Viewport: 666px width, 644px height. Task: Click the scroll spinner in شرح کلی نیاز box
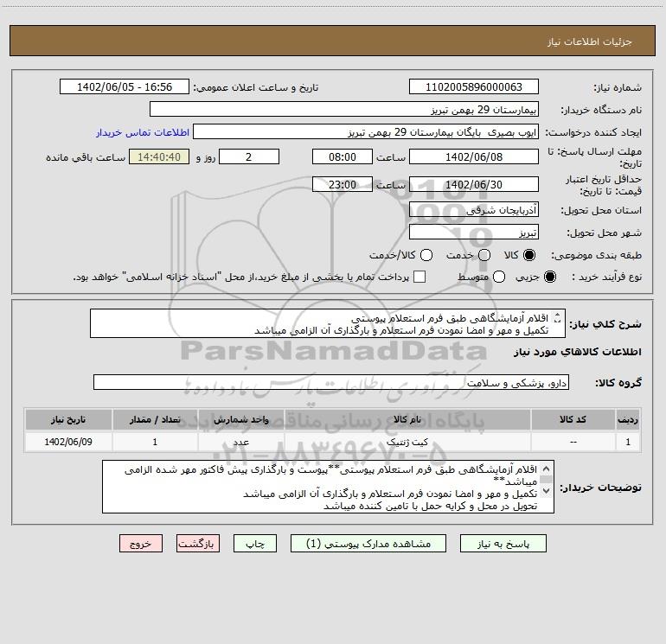tap(557, 317)
